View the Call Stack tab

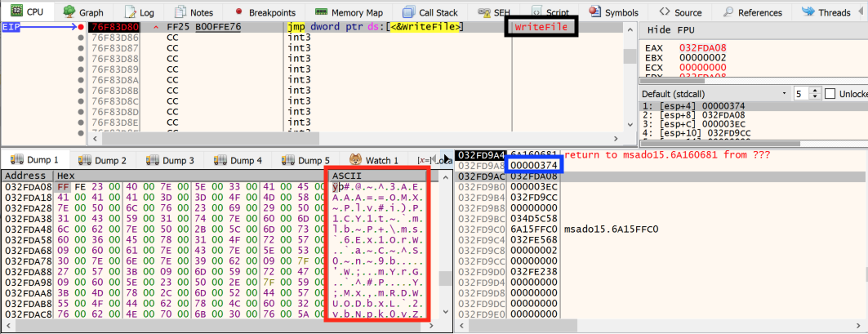pos(430,12)
